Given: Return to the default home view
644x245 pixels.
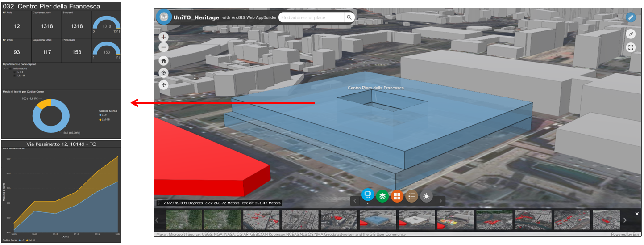Looking at the screenshot, I should (164, 61).
